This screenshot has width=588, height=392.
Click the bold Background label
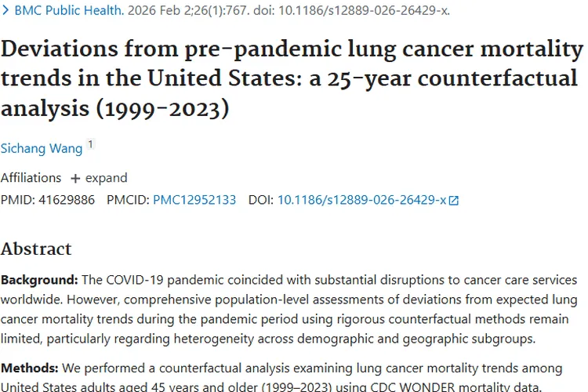[39, 280]
